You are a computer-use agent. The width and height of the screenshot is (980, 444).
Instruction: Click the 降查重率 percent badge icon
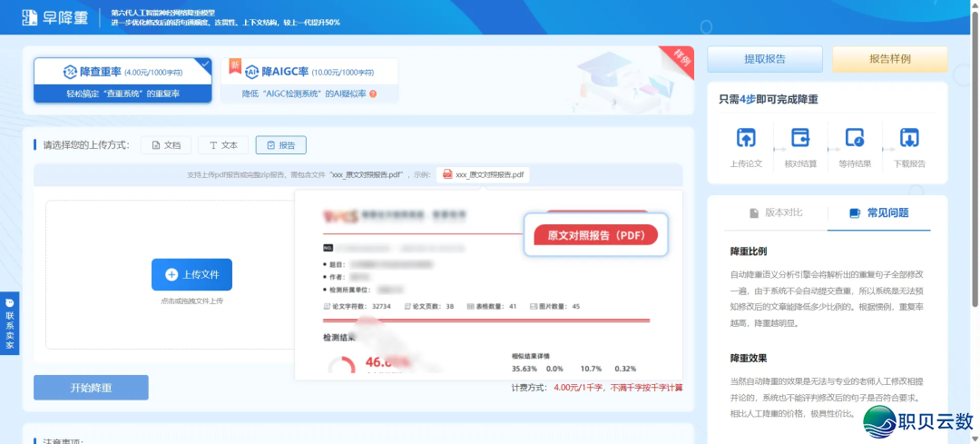click(69, 72)
